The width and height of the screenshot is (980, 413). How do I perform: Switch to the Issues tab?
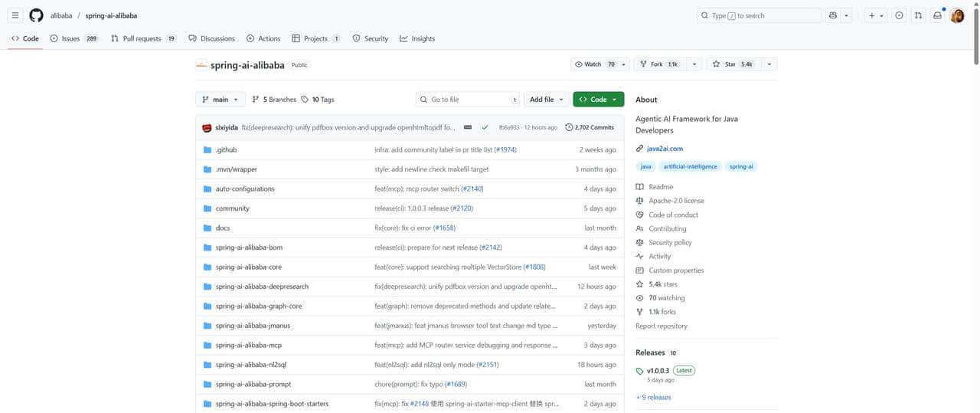tap(70, 38)
